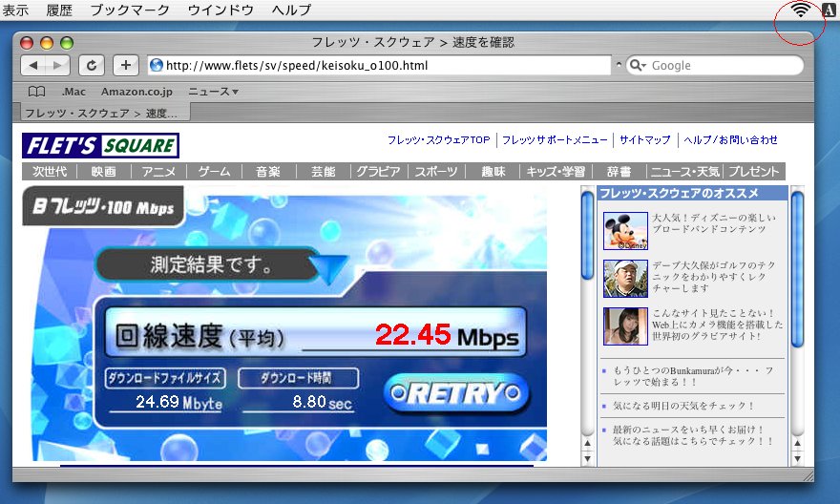Click the page's outer blue scroll thumb

click(797, 269)
